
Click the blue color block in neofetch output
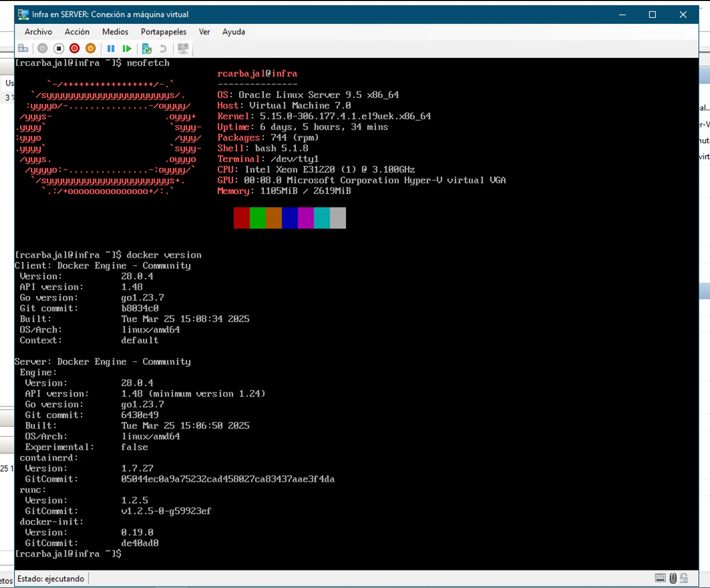point(290,218)
